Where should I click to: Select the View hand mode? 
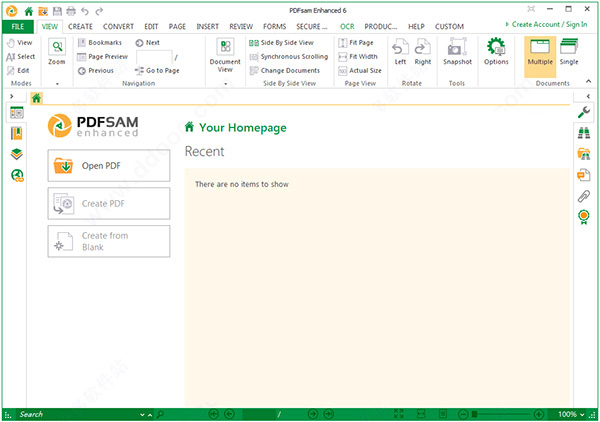pyautogui.click(x=20, y=42)
